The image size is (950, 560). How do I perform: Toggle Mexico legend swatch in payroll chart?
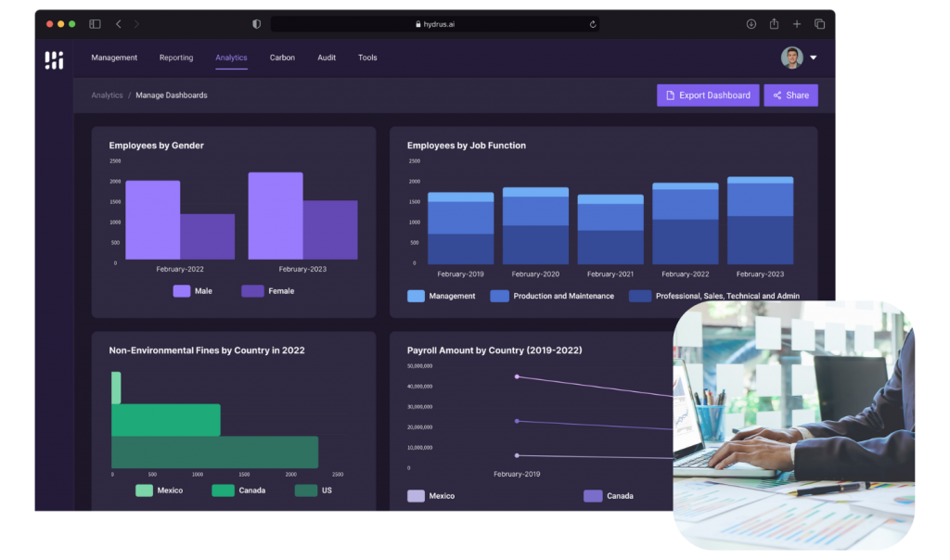pos(416,496)
